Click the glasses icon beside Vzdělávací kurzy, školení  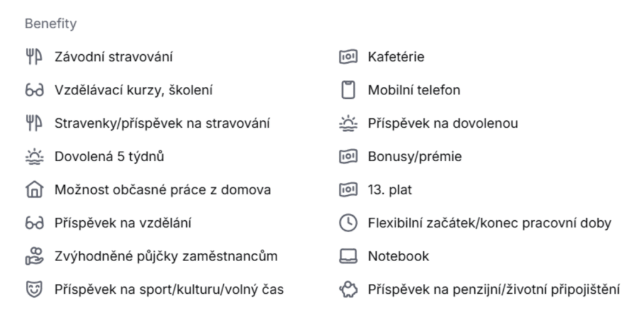33,91
